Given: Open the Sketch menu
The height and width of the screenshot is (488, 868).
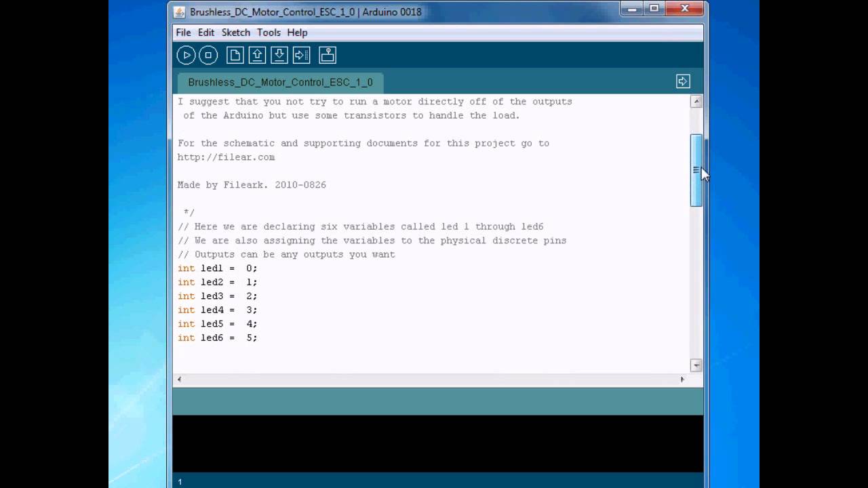Looking at the screenshot, I should (236, 33).
